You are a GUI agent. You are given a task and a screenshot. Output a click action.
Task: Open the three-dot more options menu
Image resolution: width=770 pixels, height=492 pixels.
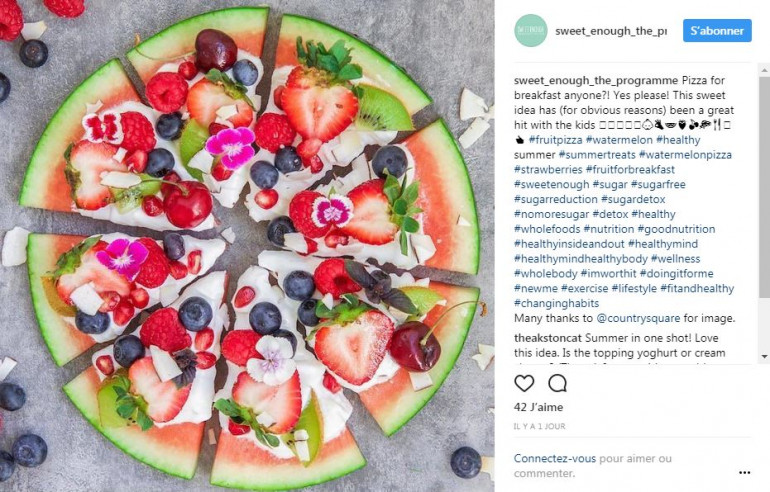point(744,472)
